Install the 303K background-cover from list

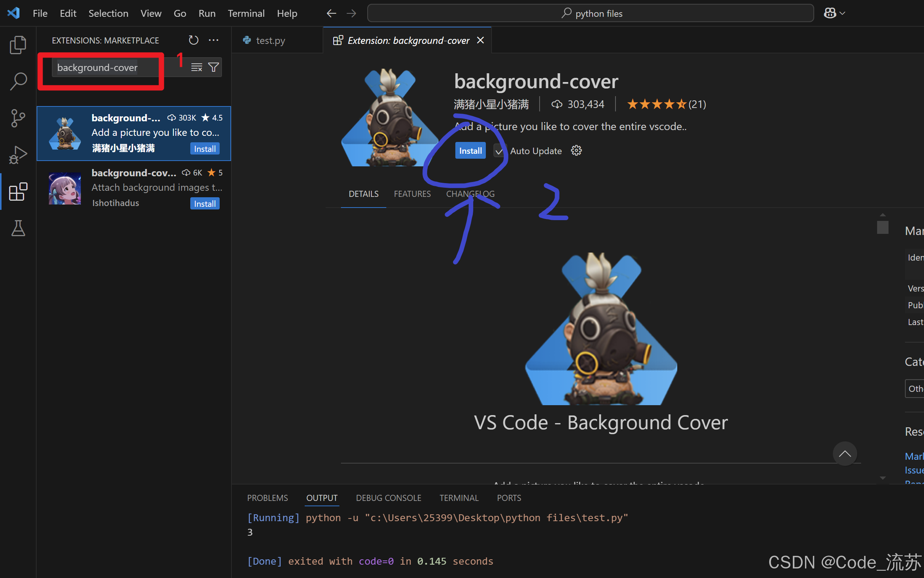click(205, 149)
